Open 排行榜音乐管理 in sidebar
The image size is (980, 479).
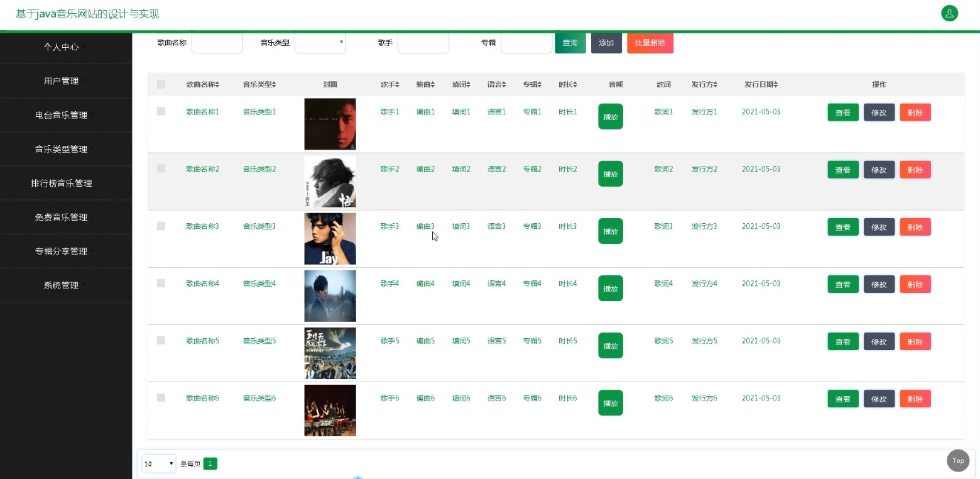tap(62, 183)
